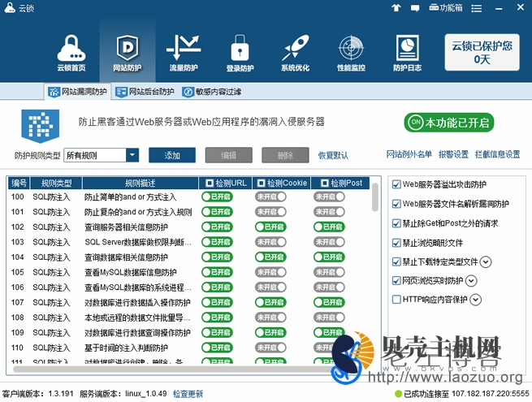Viewport: 532px width, 402px height.
Task: Select rule row 查询服务器相关信息防护
Action: [126, 227]
